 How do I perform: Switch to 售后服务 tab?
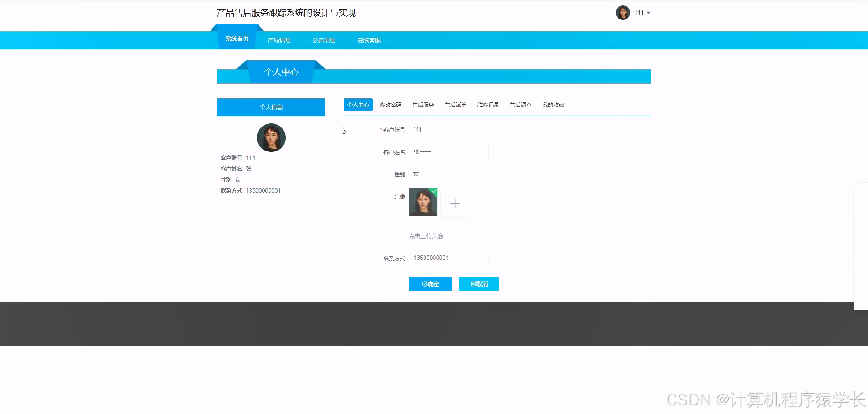[x=423, y=104]
